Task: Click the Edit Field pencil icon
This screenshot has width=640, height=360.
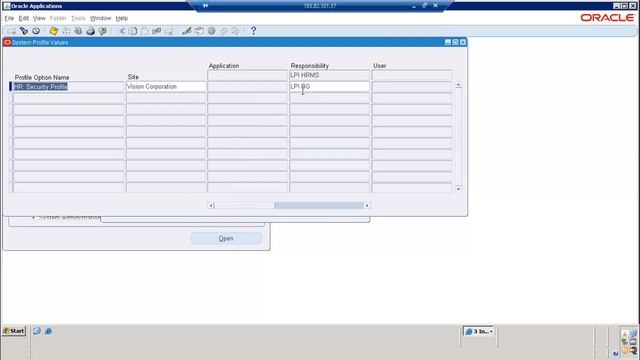Action: click(x=187, y=31)
